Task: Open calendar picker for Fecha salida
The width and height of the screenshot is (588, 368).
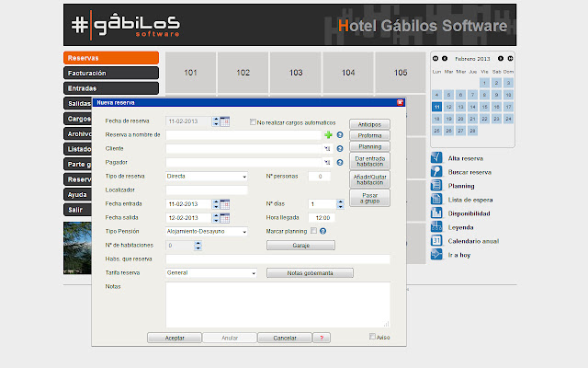Action: (x=224, y=218)
